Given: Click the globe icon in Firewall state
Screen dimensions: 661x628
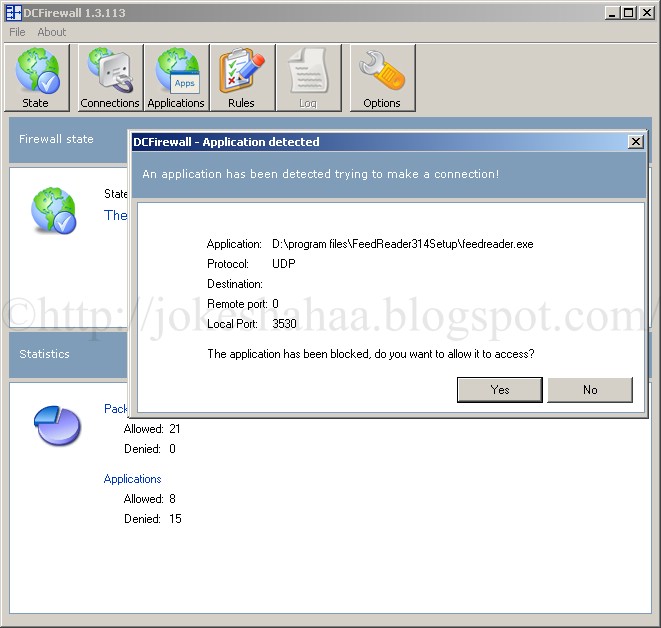Looking at the screenshot, I should (x=54, y=210).
